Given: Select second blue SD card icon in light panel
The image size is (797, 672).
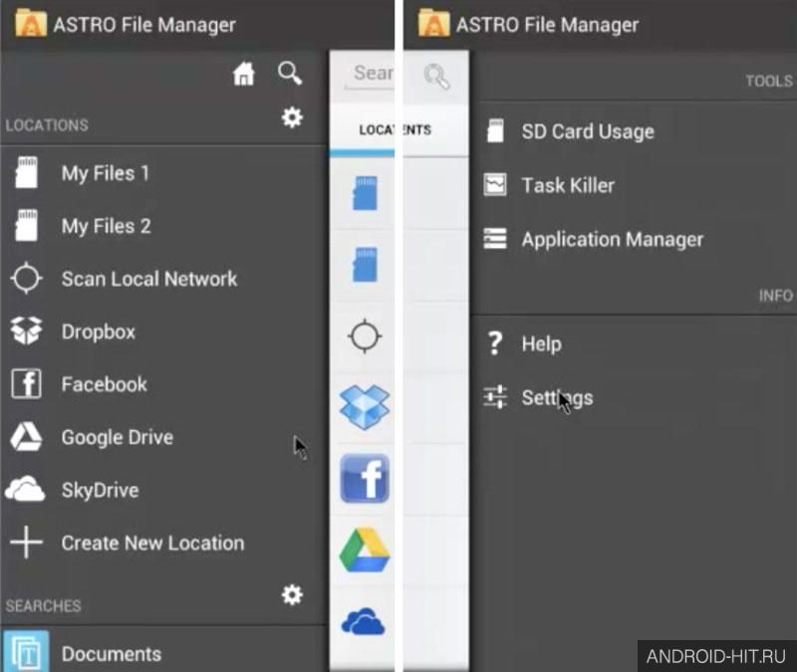Looking at the screenshot, I should (365, 264).
